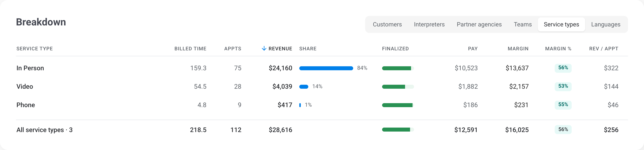Viewport: 644px width, 150px height.
Task: Click the $2,157 margin value
Action: pyautogui.click(x=519, y=87)
